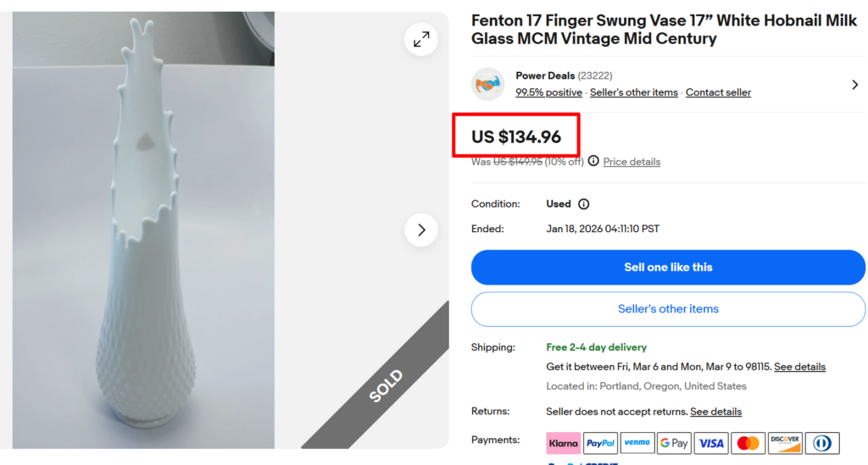Screen dimensions: 868x465
Task: Click the Power Deals seller avatar
Action: coord(487,84)
